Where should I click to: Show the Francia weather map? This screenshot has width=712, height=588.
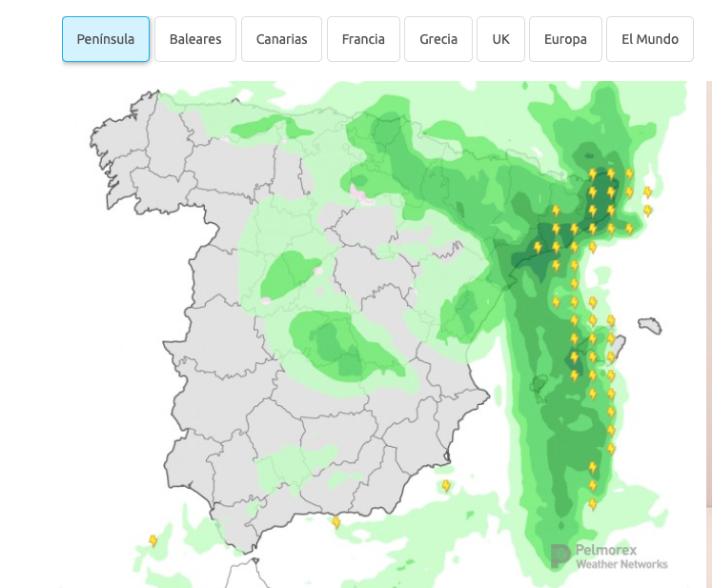(x=363, y=39)
